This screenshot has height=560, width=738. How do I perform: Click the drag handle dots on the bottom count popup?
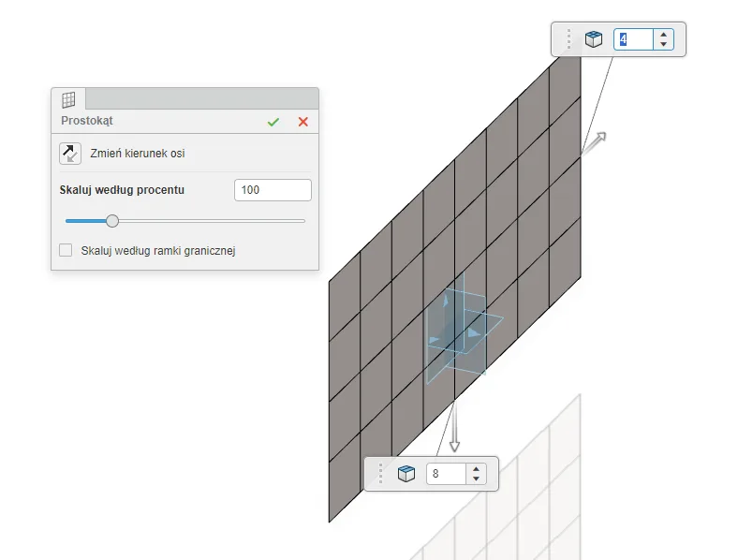381,474
